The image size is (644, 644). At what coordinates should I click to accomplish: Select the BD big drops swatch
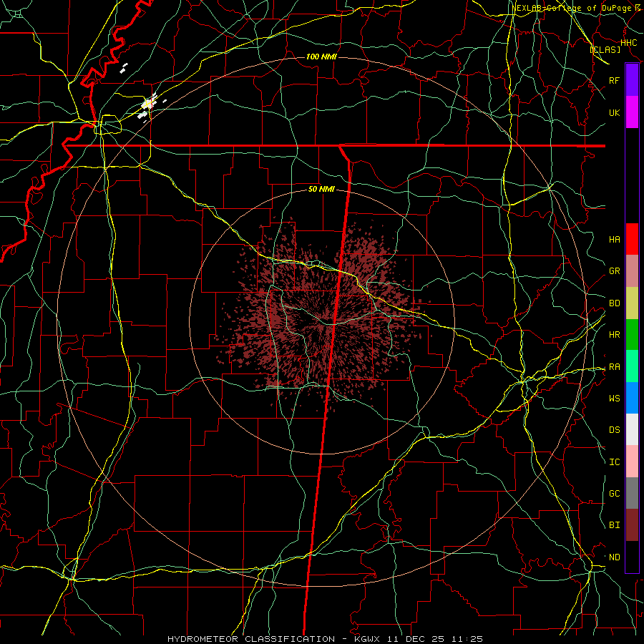click(x=632, y=303)
